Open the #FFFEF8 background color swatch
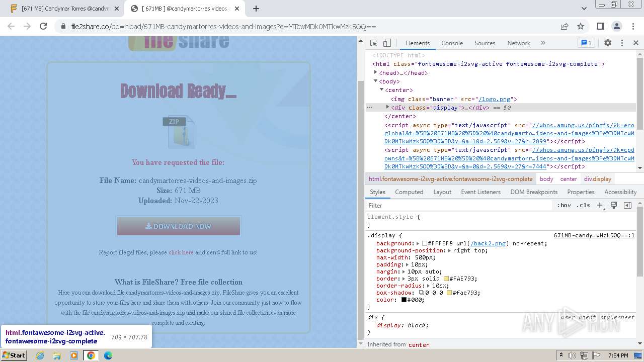The width and height of the screenshot is (644, 362). click(425, 243)
